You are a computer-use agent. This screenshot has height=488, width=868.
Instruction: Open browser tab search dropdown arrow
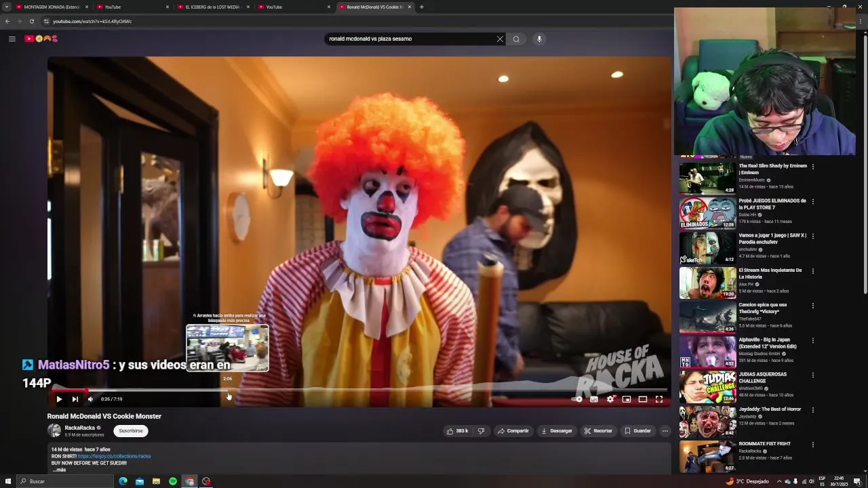click(7, 7)
